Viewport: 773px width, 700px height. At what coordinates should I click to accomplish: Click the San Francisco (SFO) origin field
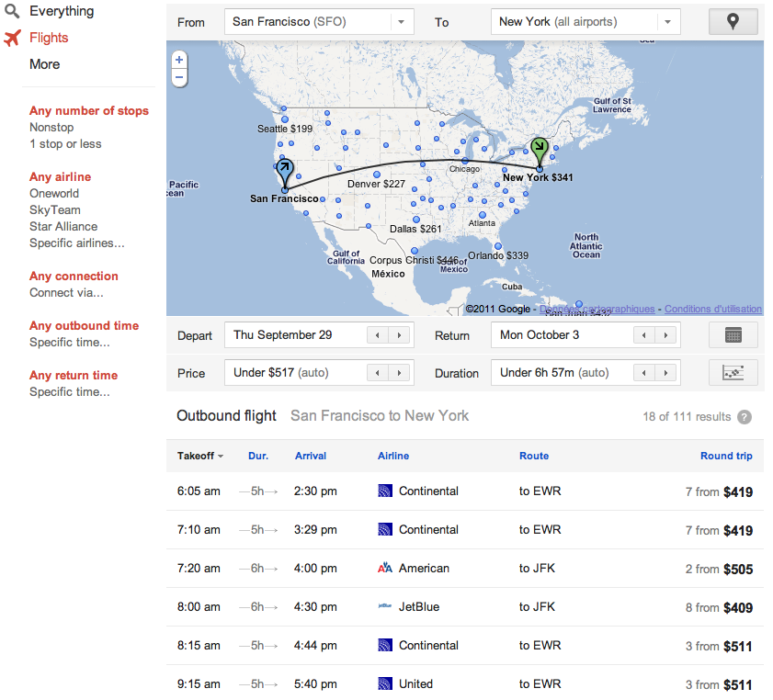coord(319,22)
